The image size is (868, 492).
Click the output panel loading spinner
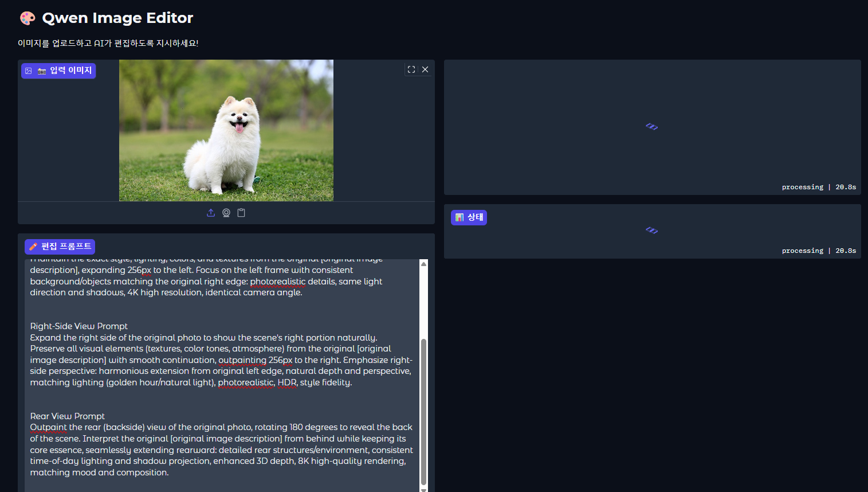pos(652,127)
